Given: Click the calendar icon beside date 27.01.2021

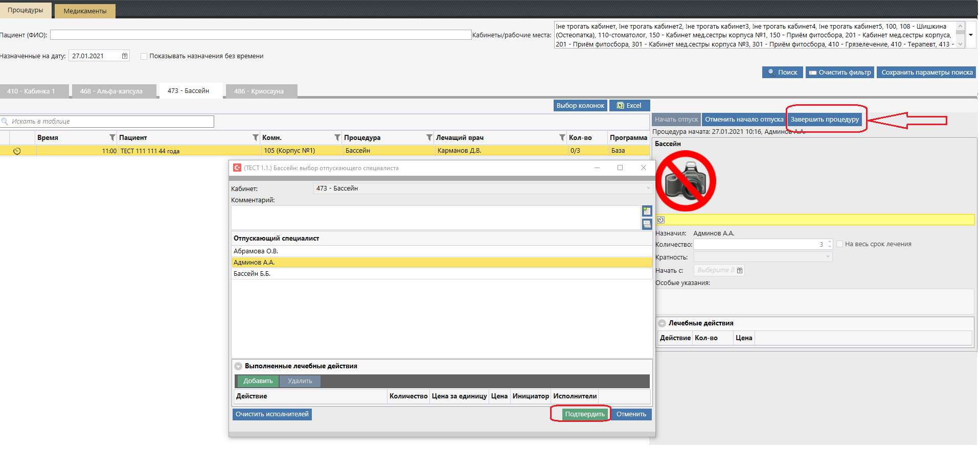Looking at the screenshot, I should click(125, 56).
